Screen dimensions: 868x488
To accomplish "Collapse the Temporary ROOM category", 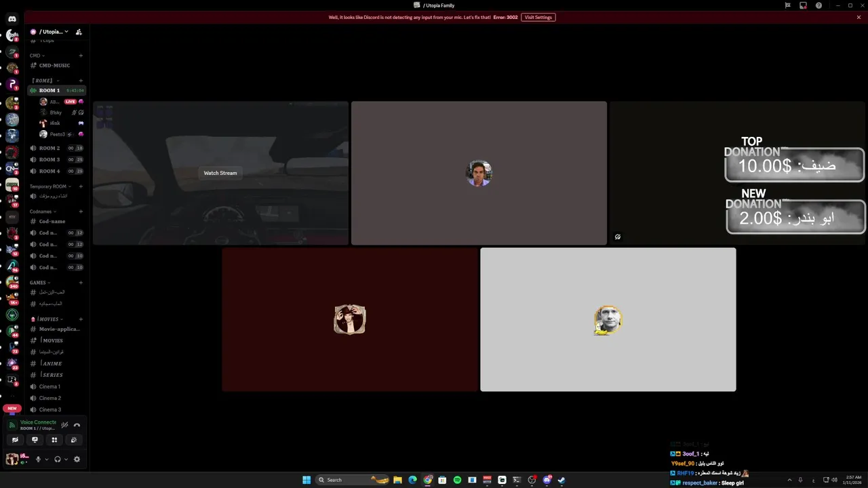I will click(51, 186).
